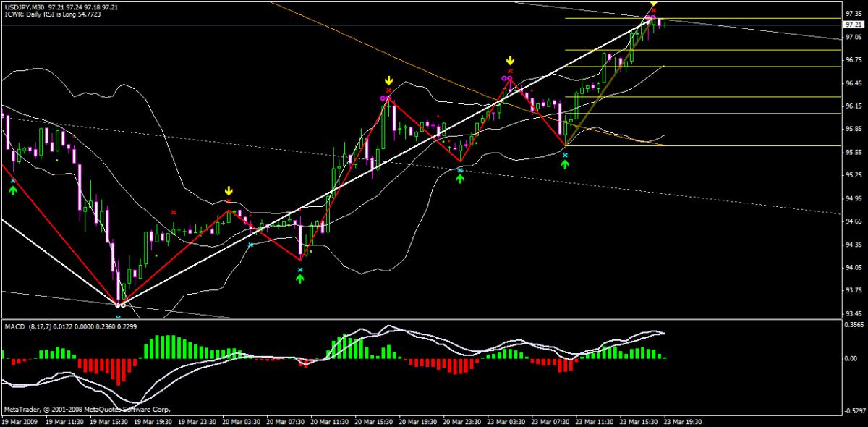Select the yellow sell arrow above the 96.35 peak
Viewport: 868px width, 427px height.
(389, 80)
